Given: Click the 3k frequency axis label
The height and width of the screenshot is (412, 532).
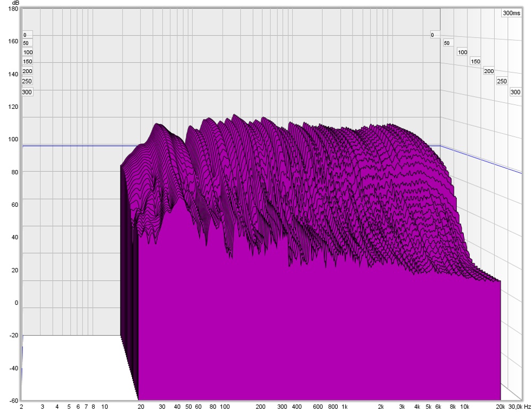Looking at the screenshot, I should pyautogui.click(x=402, y=407).
